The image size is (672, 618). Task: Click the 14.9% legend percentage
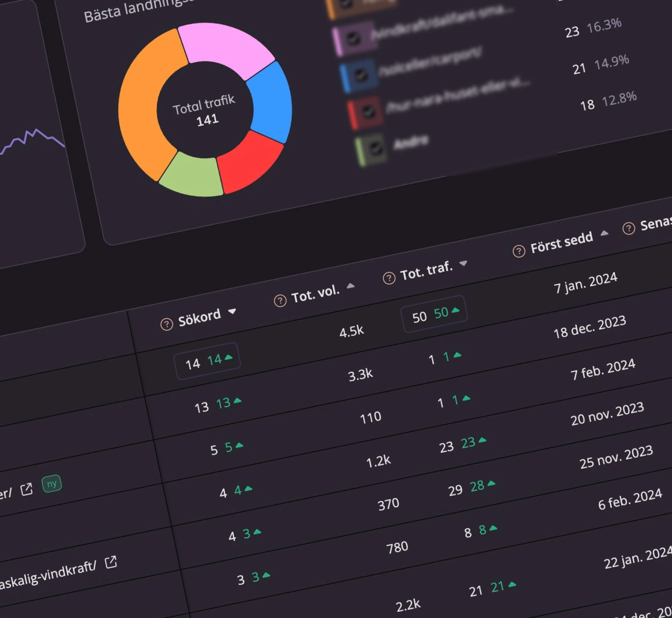[x=611, y=63]
